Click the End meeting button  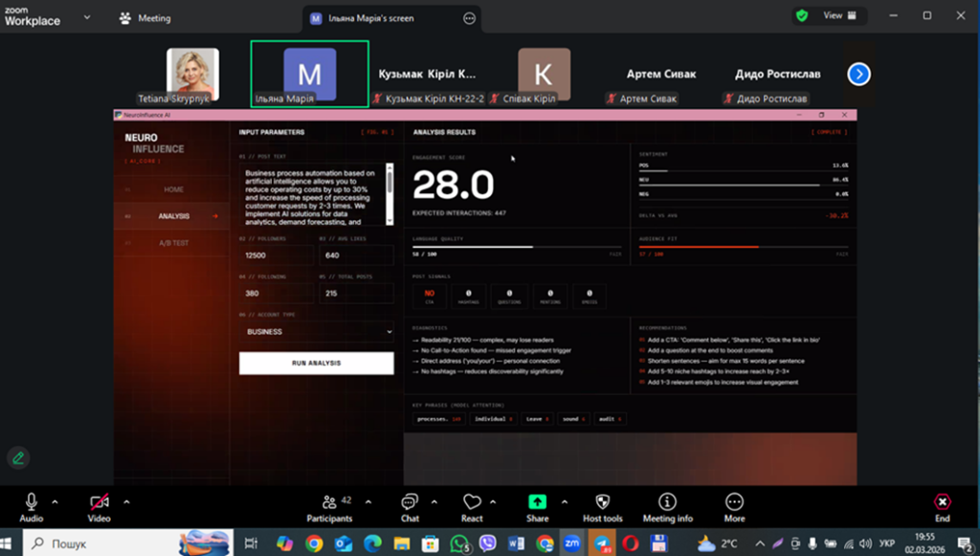pos(942,505)
